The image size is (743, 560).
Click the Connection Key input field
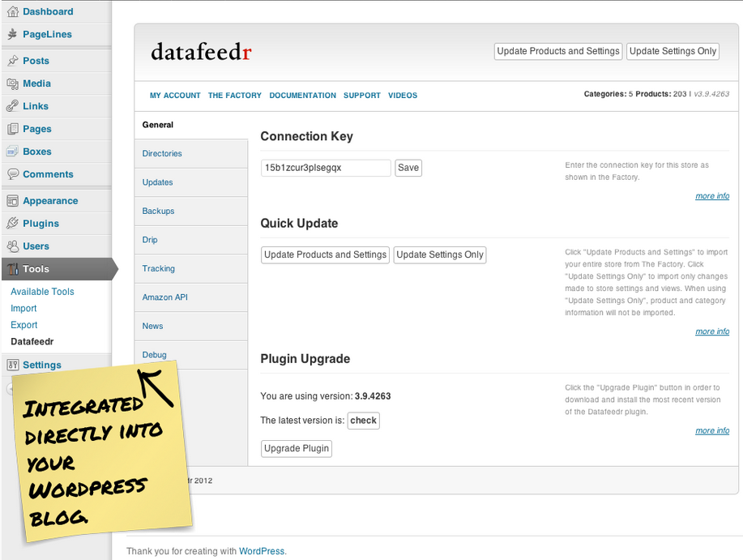pos(326,168)
